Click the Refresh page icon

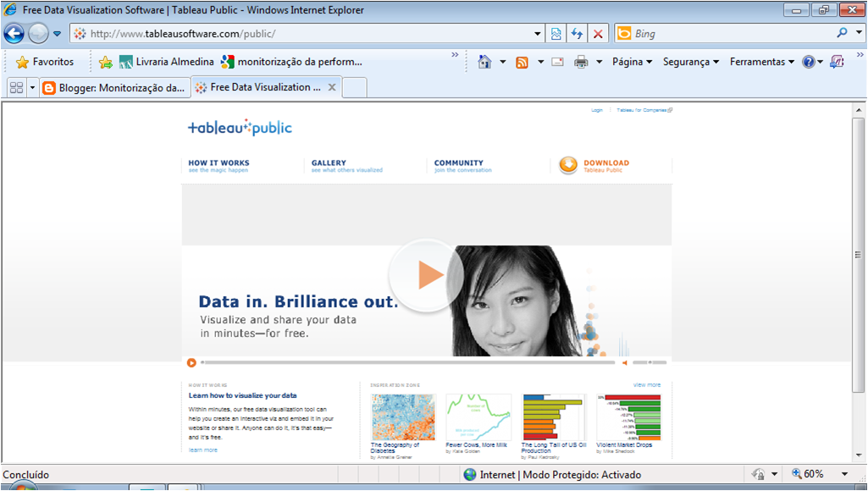click(x=577, y=34)
